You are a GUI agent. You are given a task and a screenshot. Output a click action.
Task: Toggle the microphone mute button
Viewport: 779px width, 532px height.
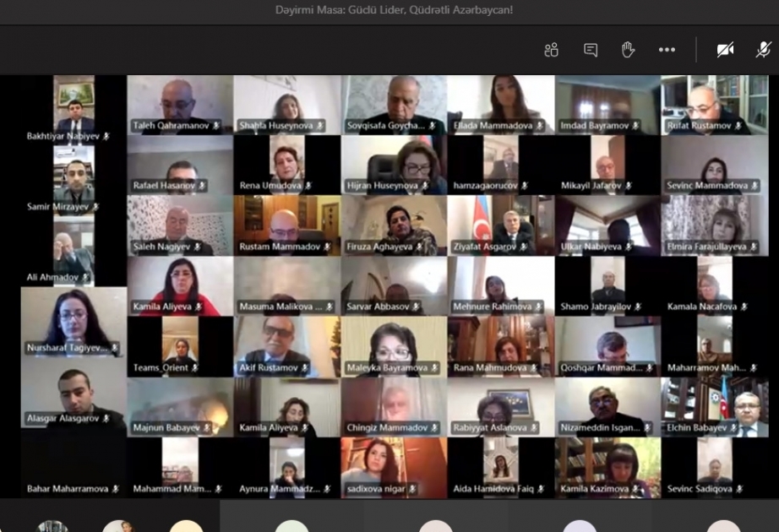[764, 50]
